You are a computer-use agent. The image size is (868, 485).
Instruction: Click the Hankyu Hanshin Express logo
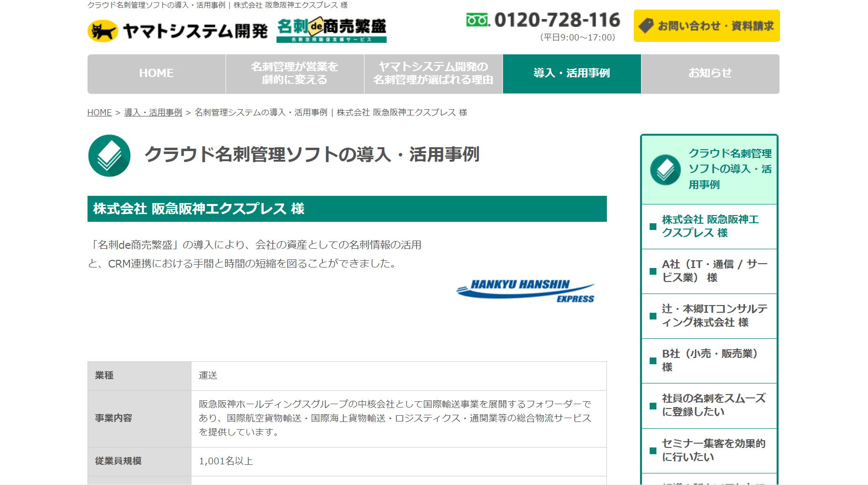526,291
